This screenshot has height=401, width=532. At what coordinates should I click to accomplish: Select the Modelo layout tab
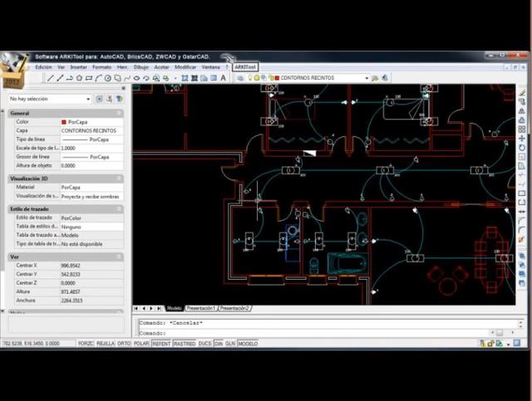point(174,309)
